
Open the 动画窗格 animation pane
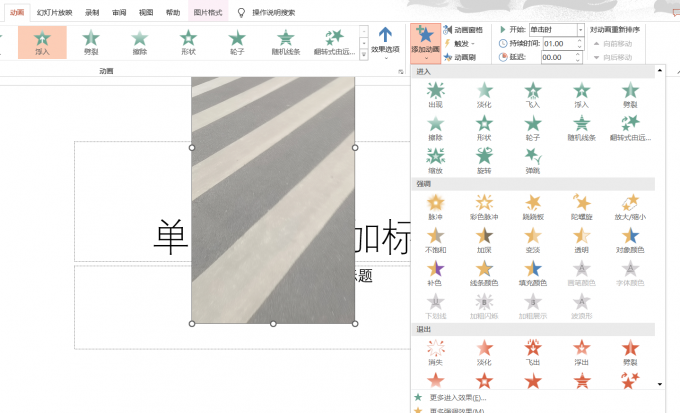(x=463, y=30)
